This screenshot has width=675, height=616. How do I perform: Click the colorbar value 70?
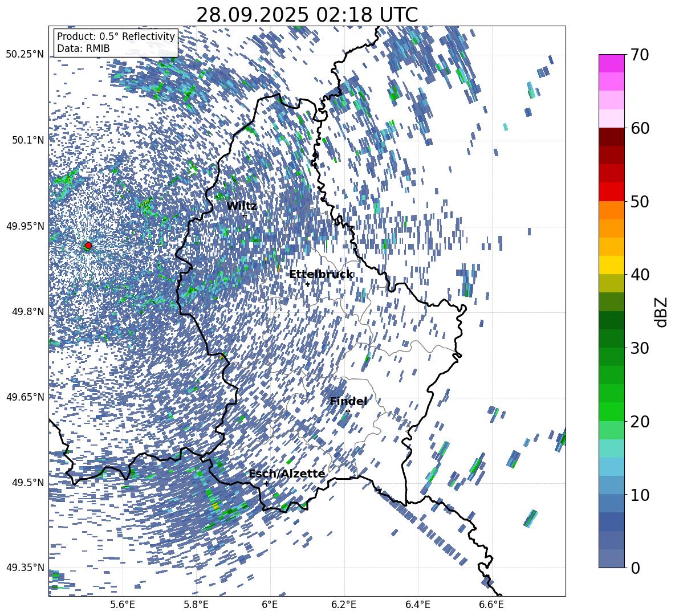click(640, 55)
